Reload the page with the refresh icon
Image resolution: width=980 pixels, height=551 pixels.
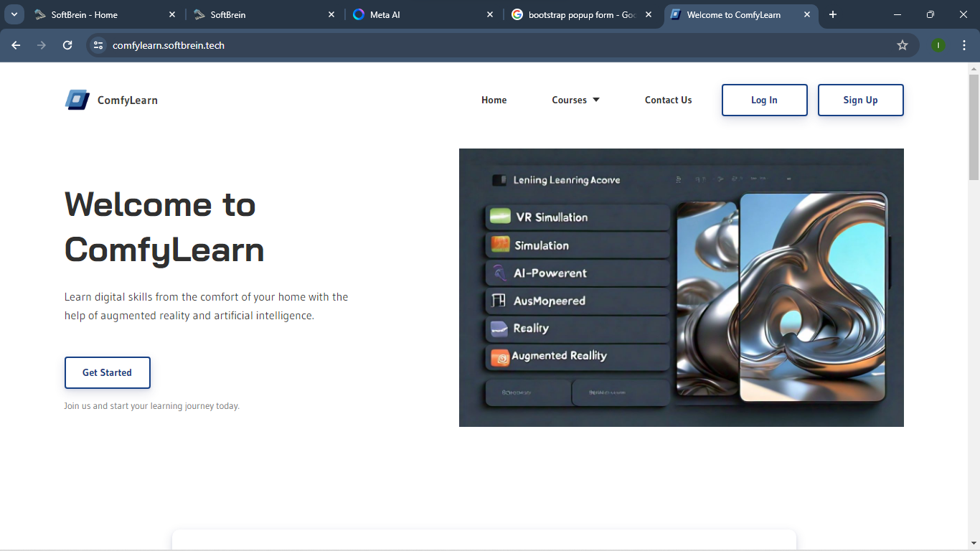tap(67, 45)
